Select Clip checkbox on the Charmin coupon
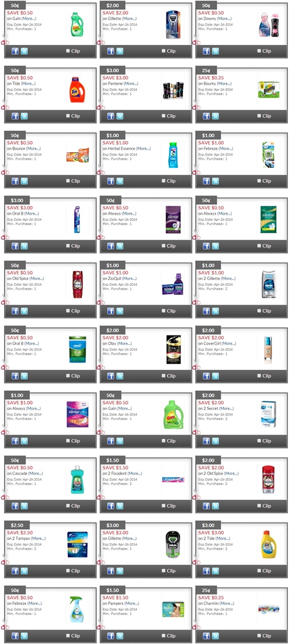Image resolution: width=292 pixels, height=644 pixels. pos(259,635)
